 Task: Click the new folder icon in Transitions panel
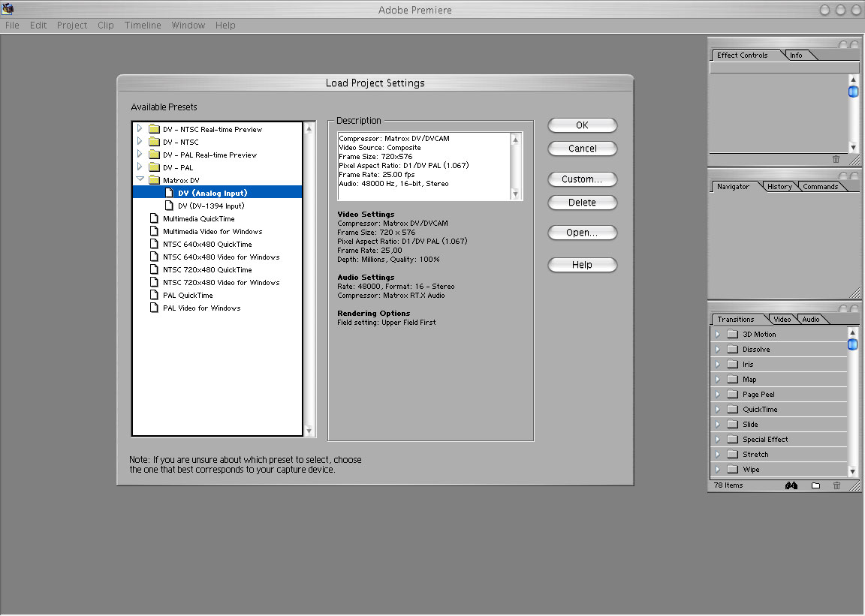[816, 485]
